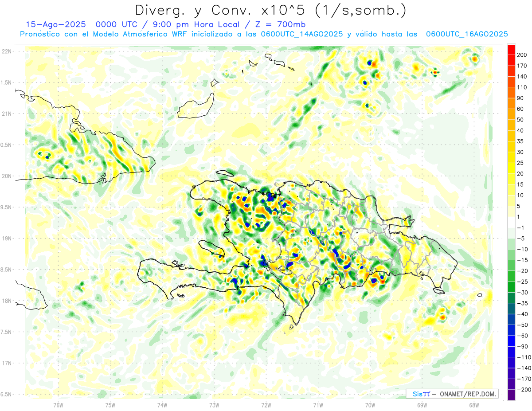
Task: Click the colorbar band between 60 and 50
Action: 511,114
